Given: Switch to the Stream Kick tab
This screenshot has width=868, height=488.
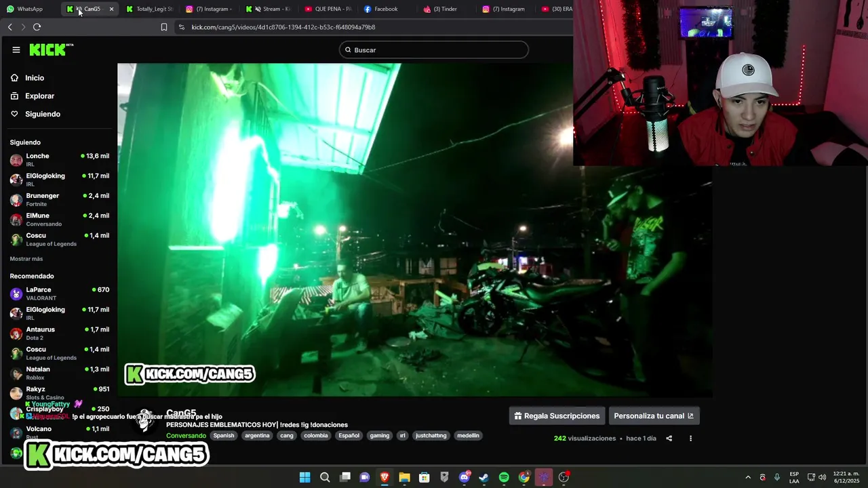Looking at the screenshot, I should click(x=269, y=9).
